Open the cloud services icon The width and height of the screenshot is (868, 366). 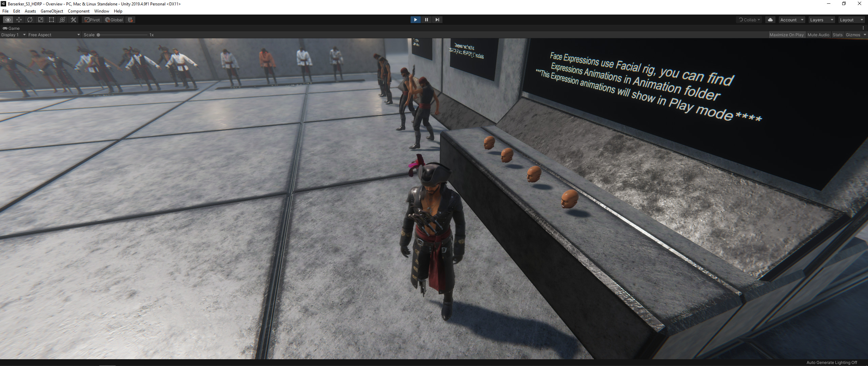tap(770, 20)
